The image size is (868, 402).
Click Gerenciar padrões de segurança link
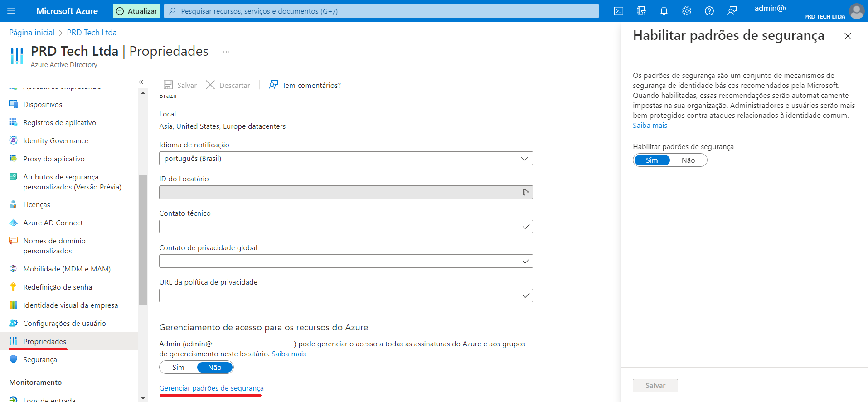211,388
